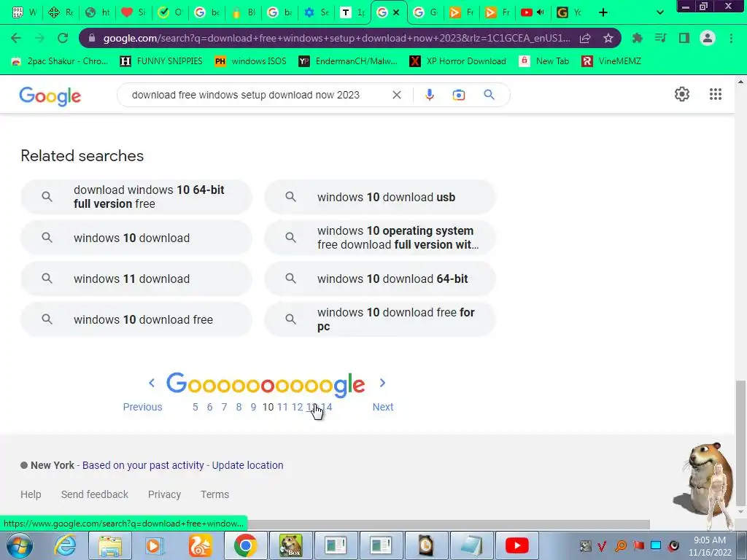Jump to results page 5

click(x=195, y=407)
